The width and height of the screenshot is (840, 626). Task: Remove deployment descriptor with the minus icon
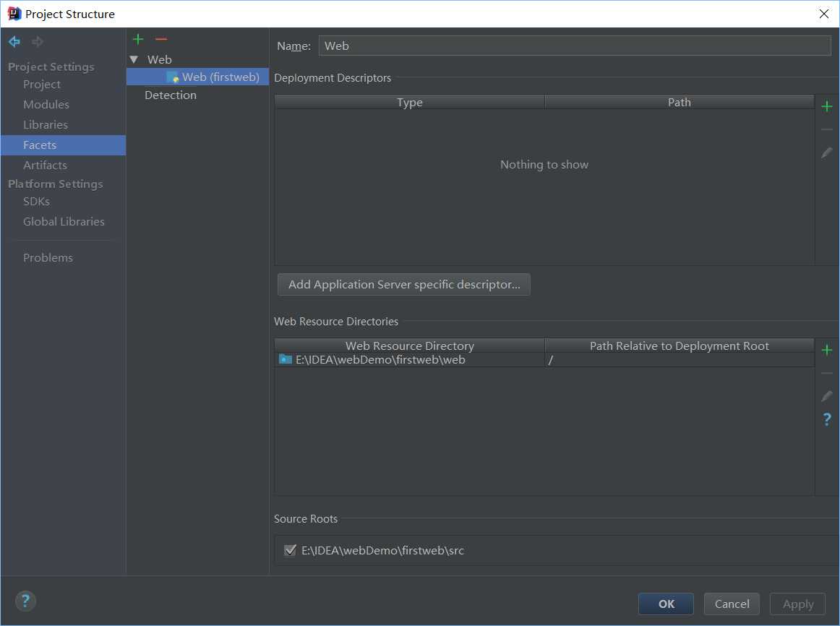tap(826, 129)
